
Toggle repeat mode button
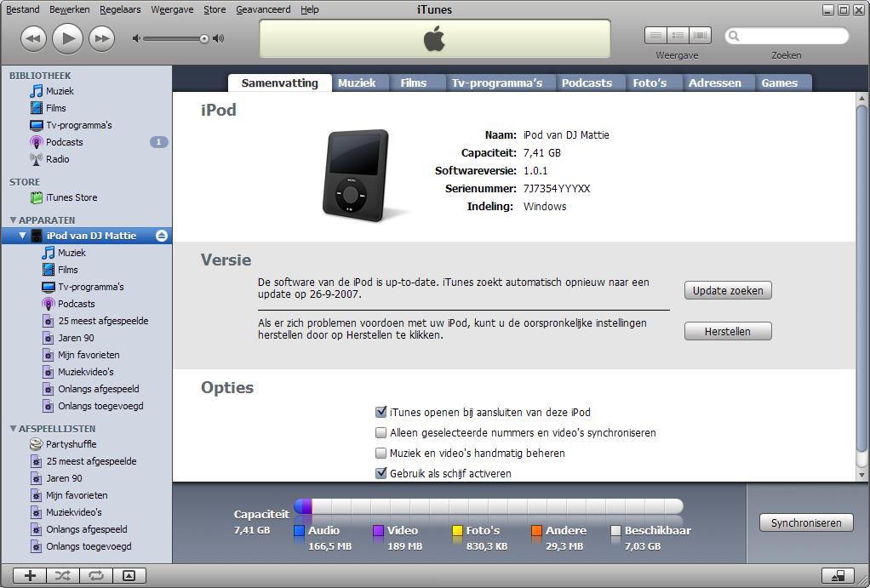[96, 576]
